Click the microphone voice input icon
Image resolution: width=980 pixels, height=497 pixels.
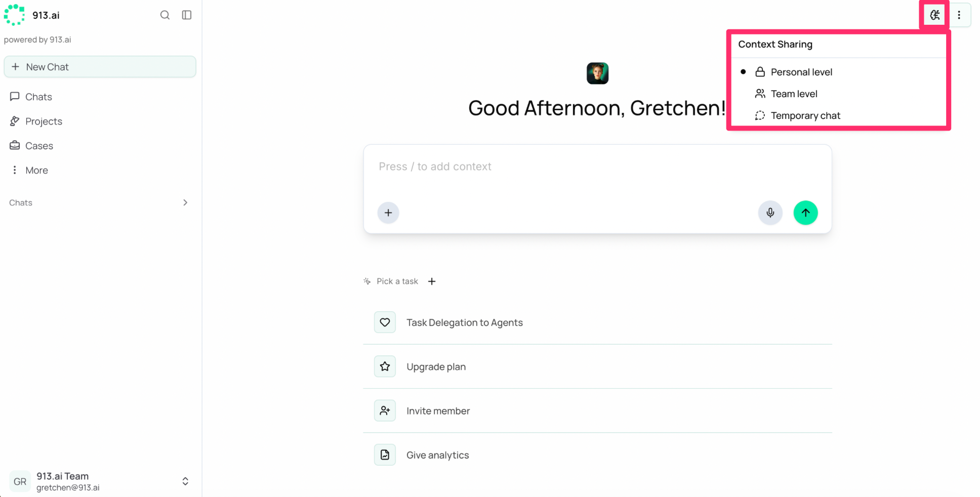click(x=770, y=213)
